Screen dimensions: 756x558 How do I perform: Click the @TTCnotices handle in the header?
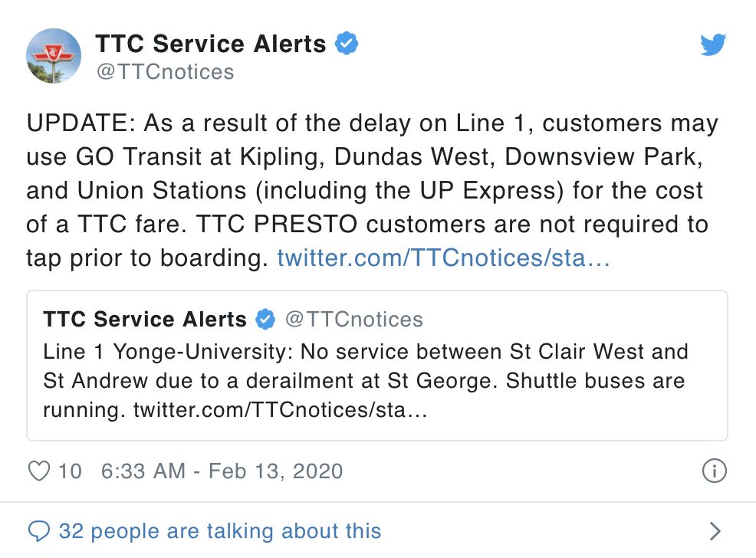(165, 72)
